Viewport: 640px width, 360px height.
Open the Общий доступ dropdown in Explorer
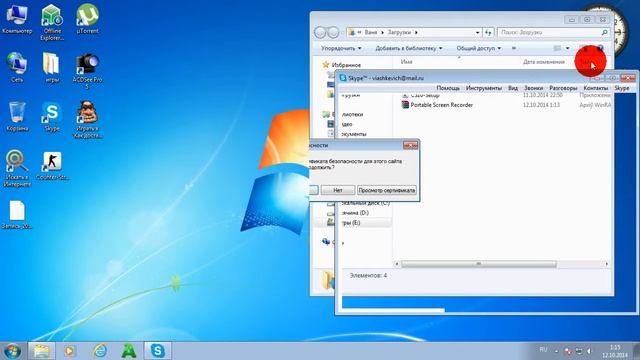pyautogui.click(x=478, y=48)
